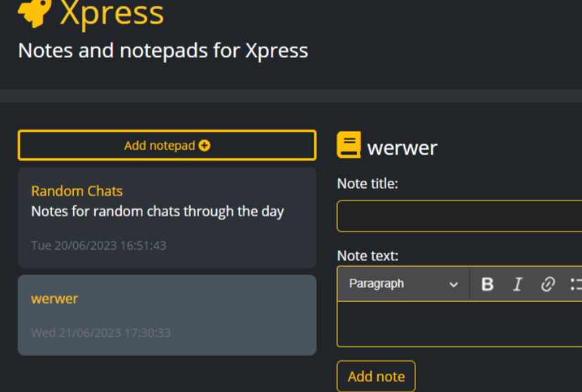Click the Xpress title text
Image resolution: width=582 pixels, height=392 pixels.
pyautogui.click(x=112, y=13)
